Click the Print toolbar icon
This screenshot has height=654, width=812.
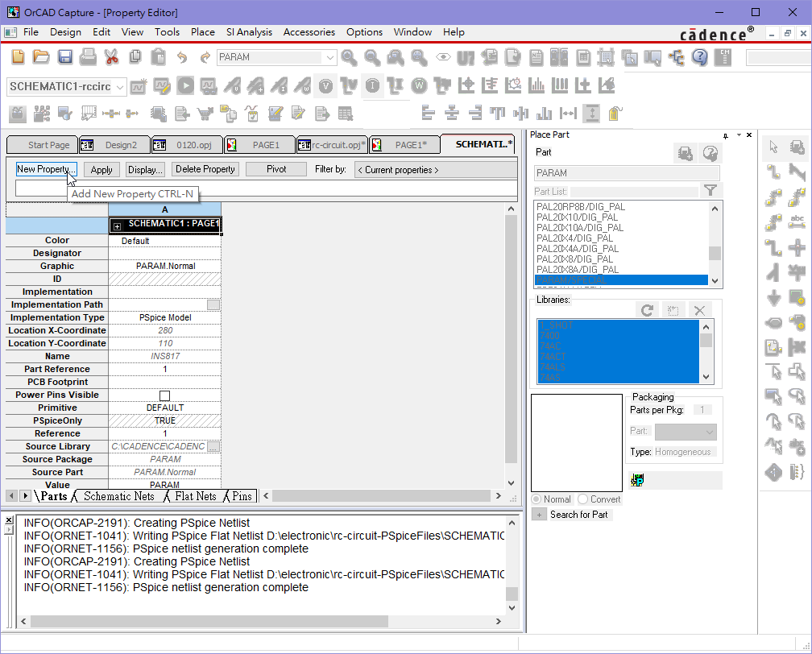coord(88,57)
